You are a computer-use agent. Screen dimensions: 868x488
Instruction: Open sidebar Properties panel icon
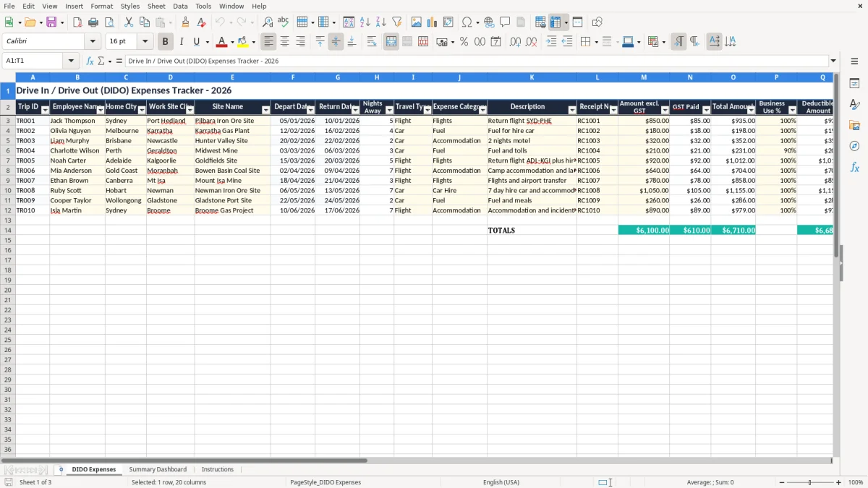coord(854,84)
